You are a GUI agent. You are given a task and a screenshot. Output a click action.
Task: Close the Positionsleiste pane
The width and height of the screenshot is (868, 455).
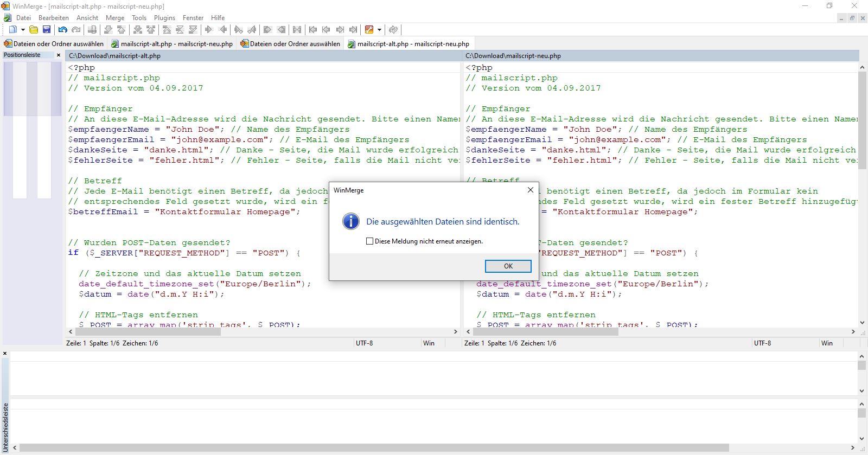click(x=59, y=55)
